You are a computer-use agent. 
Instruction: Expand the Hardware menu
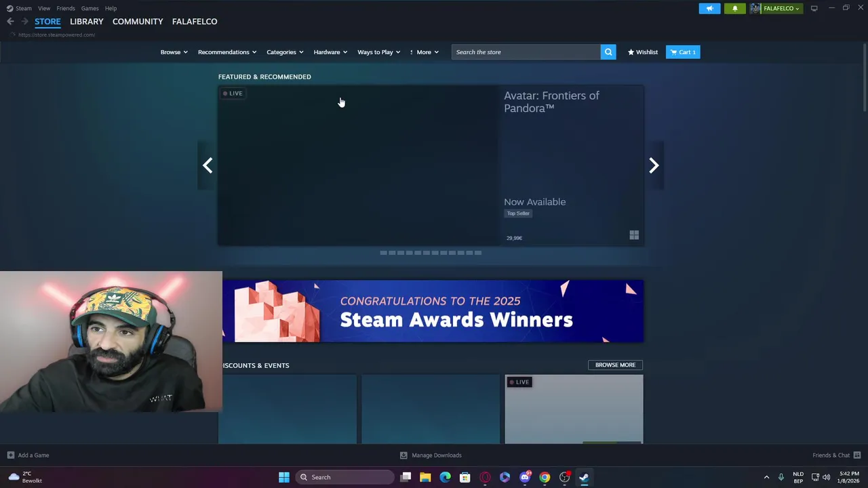pyautogui.click(x=330, y=52)
